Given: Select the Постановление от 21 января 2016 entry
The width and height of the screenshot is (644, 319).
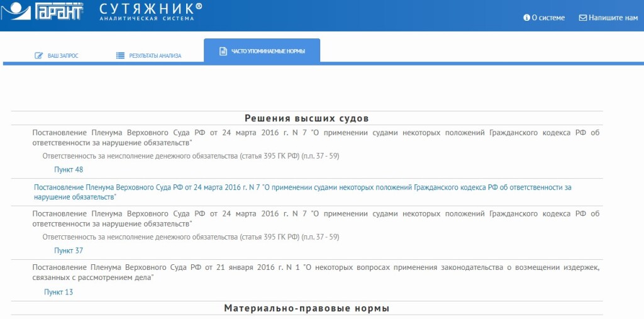Looking at the screenshot, I should pyautogui.click(x=314, y=272).
